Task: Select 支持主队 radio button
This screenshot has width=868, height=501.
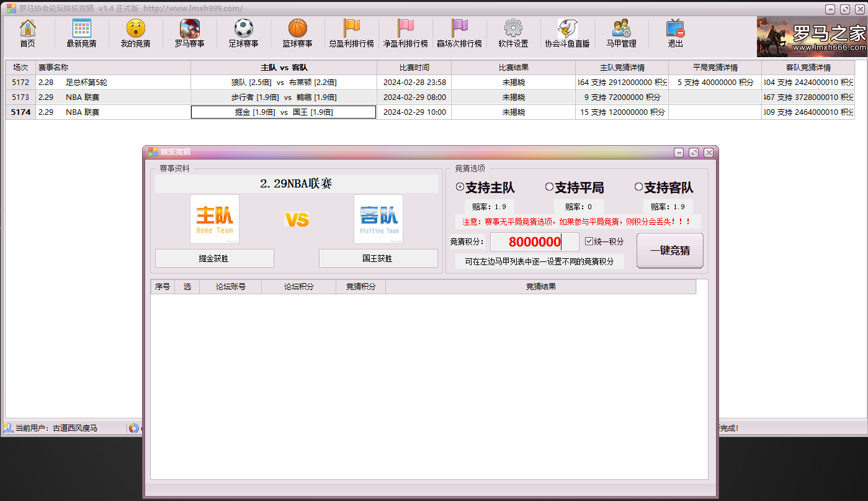Action: (460, 187)
